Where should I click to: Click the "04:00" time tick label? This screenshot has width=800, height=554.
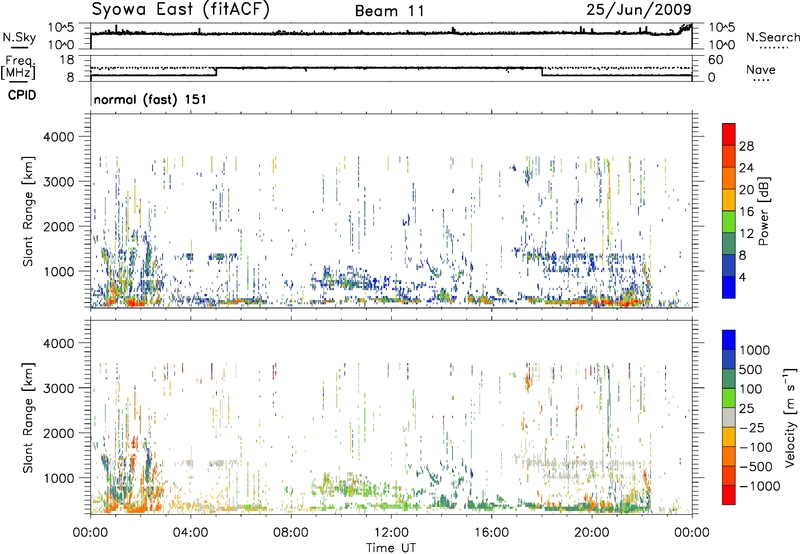(x=190, y=533)
